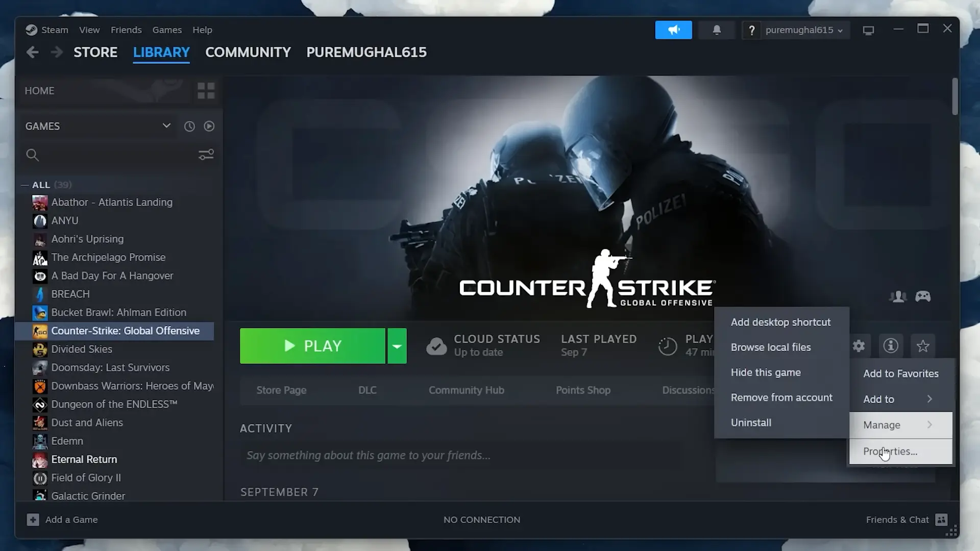
Task: Open the Community Hub link
Action: coord(467,390)
